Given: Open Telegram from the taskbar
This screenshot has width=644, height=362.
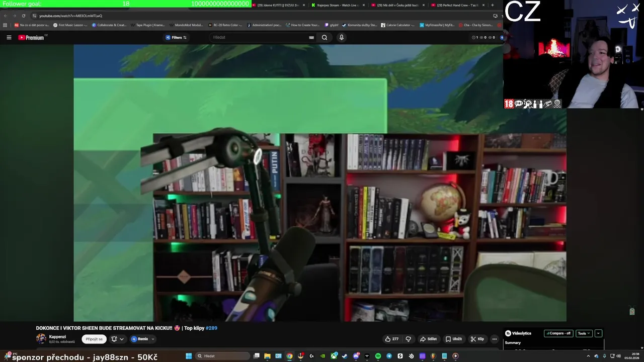Looking at the screenshot, I should [389, 356].
